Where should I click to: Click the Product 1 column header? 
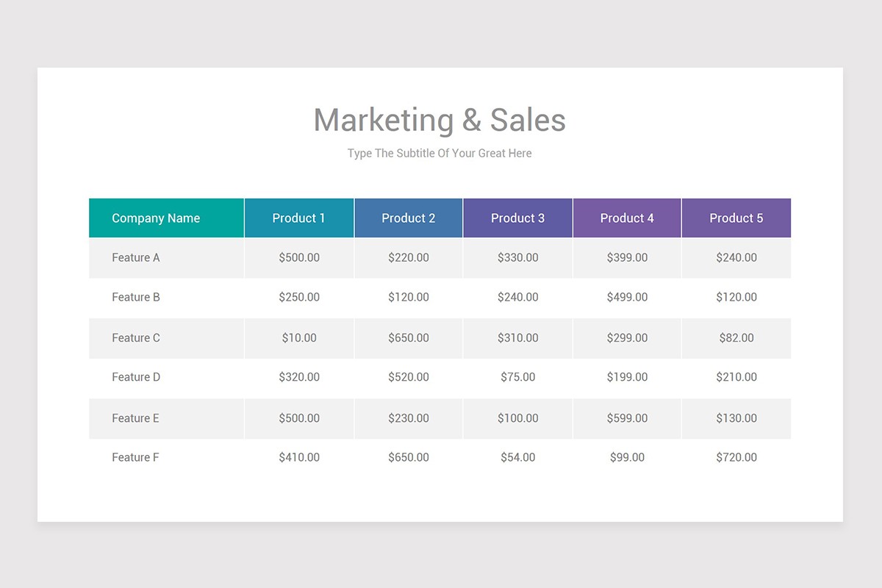tap(299, 218)
